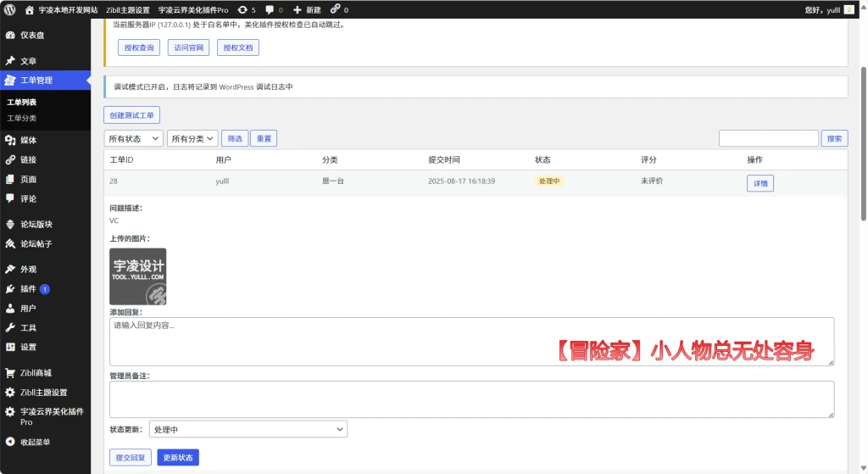Click the 页面 pages icon
Viewport: 868px width, 474px height.
click(10, 179)
